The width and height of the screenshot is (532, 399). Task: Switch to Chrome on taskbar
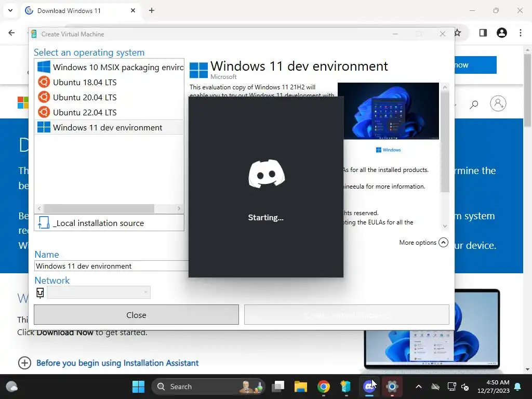point(324,387)
